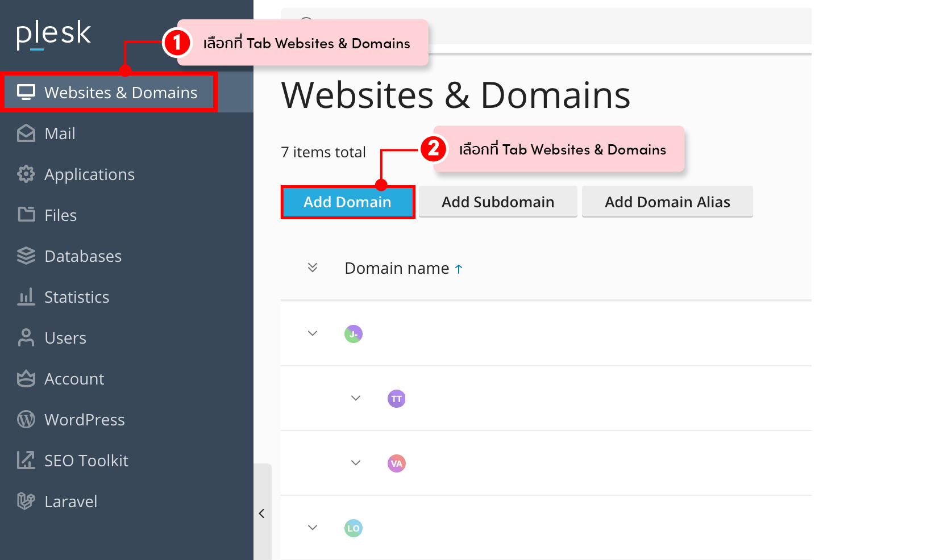Click the Applications gear icon

tap(26, 174)
